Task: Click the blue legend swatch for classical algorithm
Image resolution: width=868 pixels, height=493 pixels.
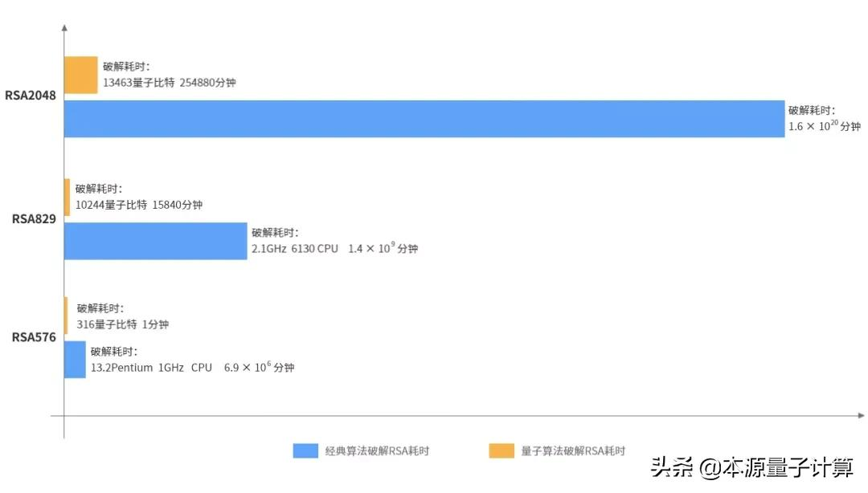Action: click(305, 451)
